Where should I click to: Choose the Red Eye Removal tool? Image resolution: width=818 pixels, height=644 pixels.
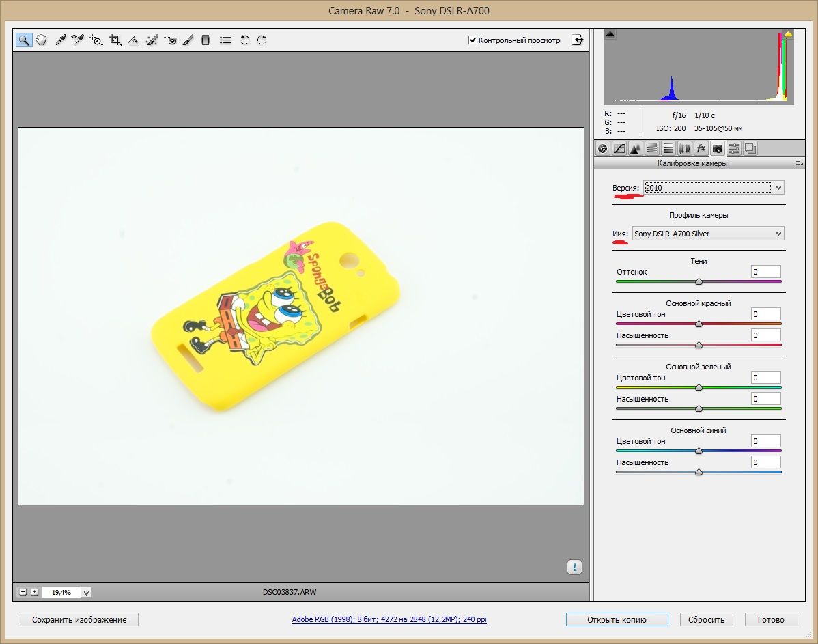click(x=170, y=40)
